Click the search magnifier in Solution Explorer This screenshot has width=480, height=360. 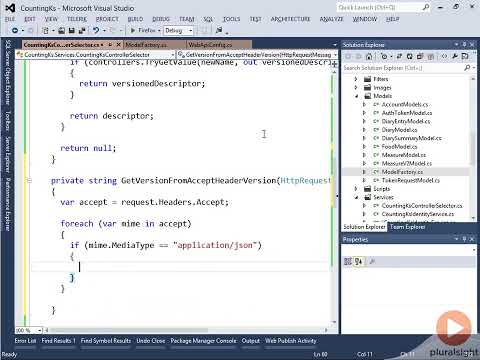[467, 68]
